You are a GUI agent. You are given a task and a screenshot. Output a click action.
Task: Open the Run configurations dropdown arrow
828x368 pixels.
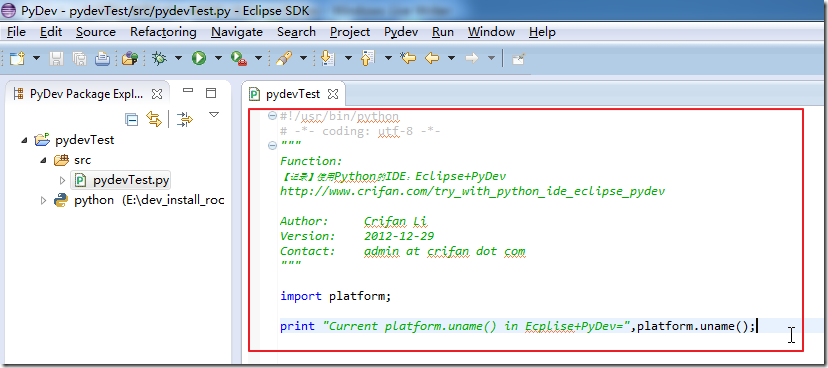click(x=218, y=58)
